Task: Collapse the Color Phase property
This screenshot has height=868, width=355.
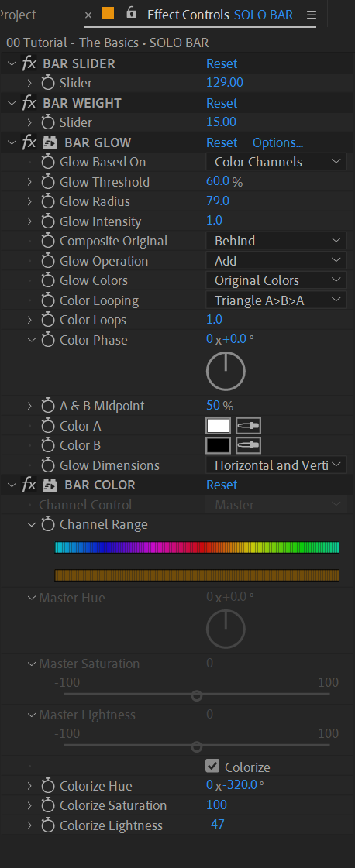Action: click(x=31, y=340)
